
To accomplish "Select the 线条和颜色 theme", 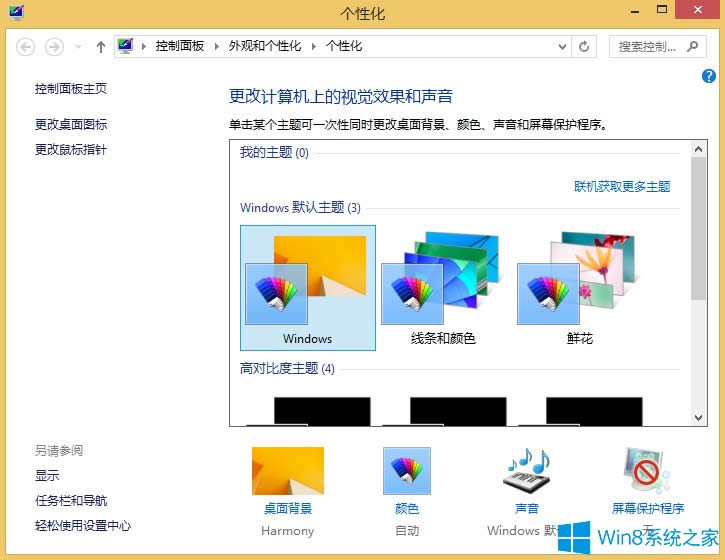I will click(x=443, y=288).
